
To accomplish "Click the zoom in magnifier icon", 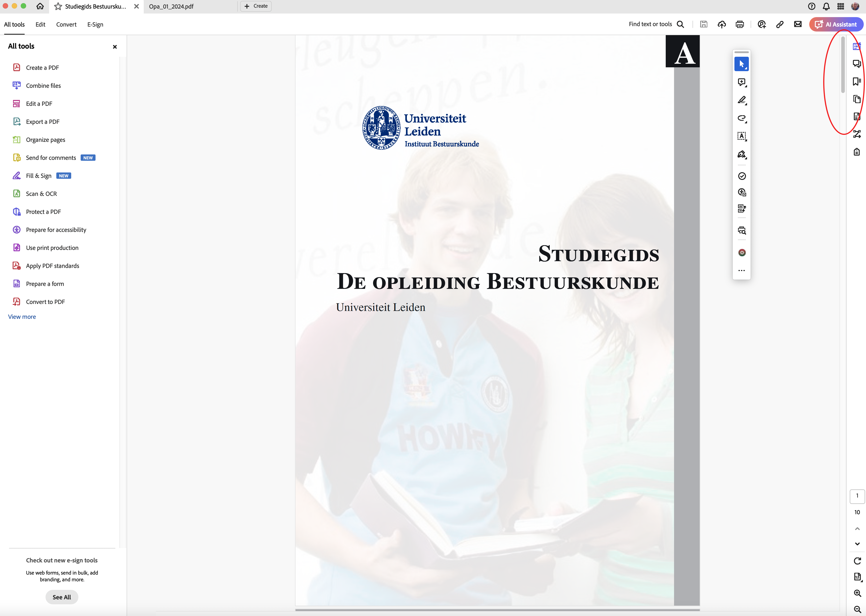I will click(857, 593).
